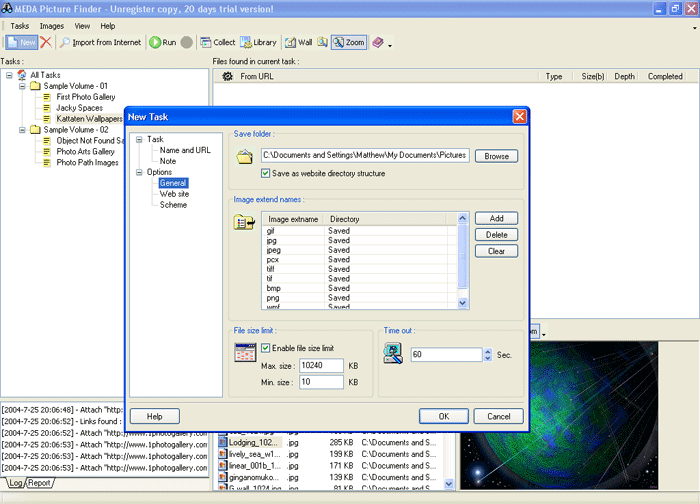Click the Image extname column header
700x504 pixels.
point(293,219)
